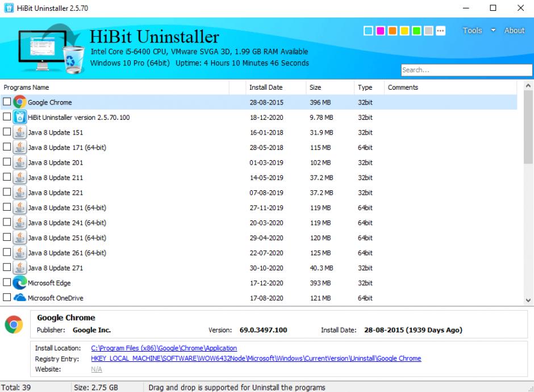
Task: Check the Microsoft OneDrive checkbox
Action: pyautogui.click(x=7, y=297)
